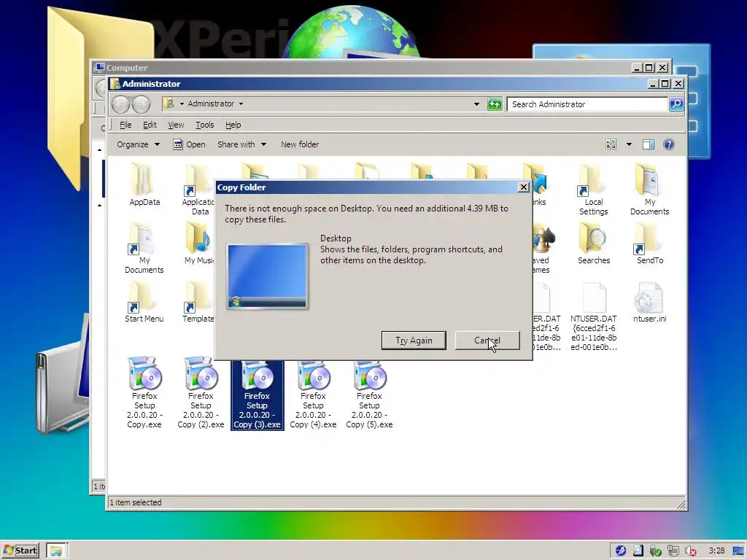Open the Tools menu

coord(205,125)
